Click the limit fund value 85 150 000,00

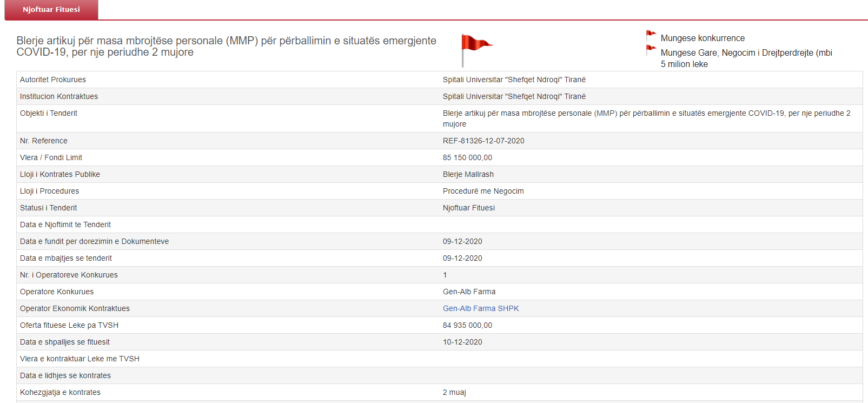coord(467,157)
